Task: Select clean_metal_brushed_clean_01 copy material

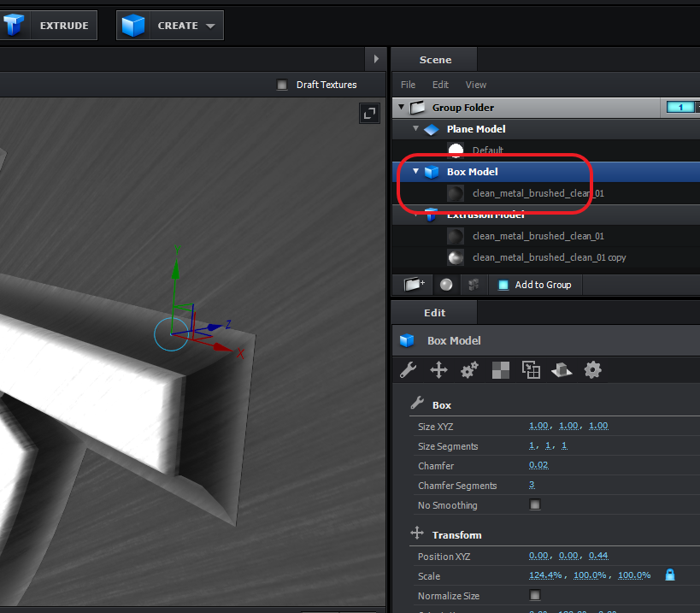Action: pyautogui.click(x=549, y=257)
